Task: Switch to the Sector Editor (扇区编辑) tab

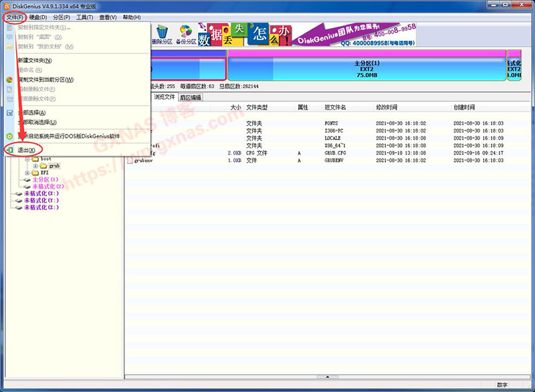Action: tap(190, 98)
